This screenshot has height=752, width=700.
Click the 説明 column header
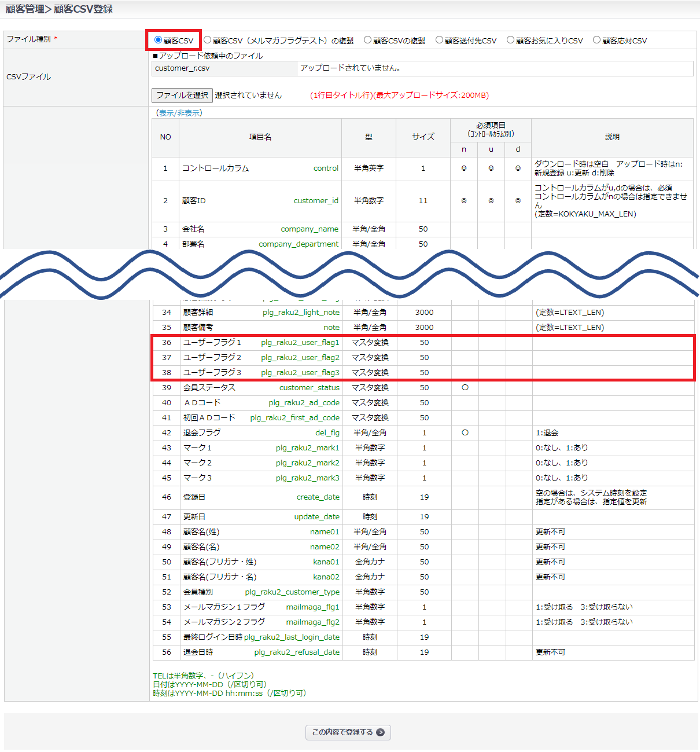[x=612, y=137]
